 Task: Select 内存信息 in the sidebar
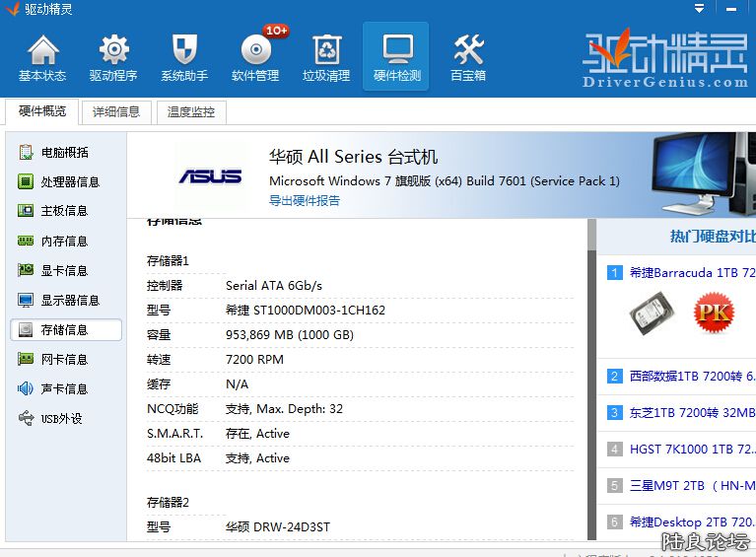63,241
